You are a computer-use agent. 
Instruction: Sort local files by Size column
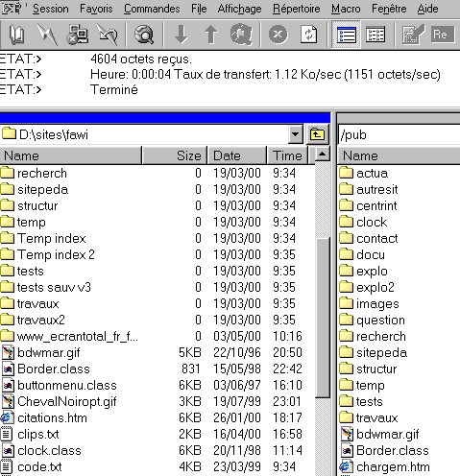[175, 155]
